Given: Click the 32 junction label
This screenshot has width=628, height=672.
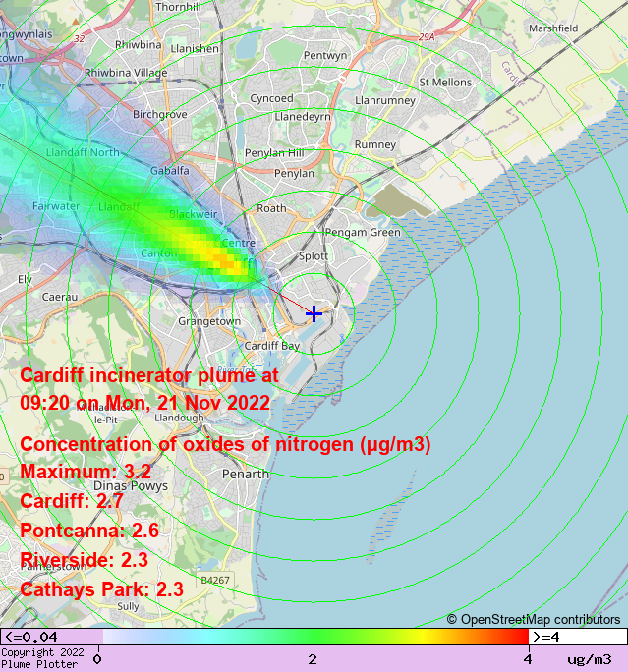Looking at the screenshot, I should (79, 39).
